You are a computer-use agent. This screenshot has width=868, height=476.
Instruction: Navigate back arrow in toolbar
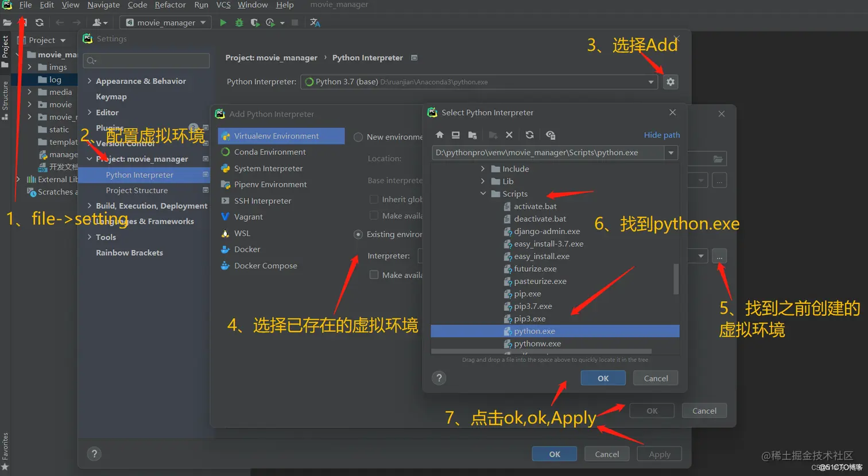(60, 22)
